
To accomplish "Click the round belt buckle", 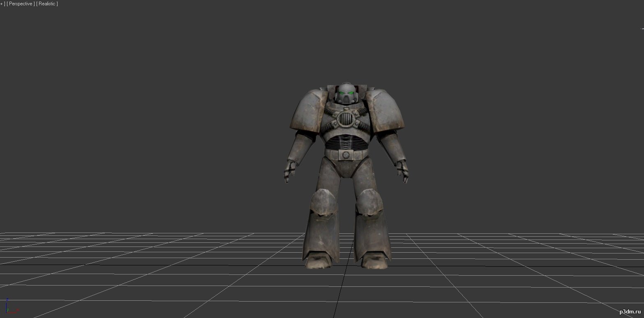I will (346, 155).
